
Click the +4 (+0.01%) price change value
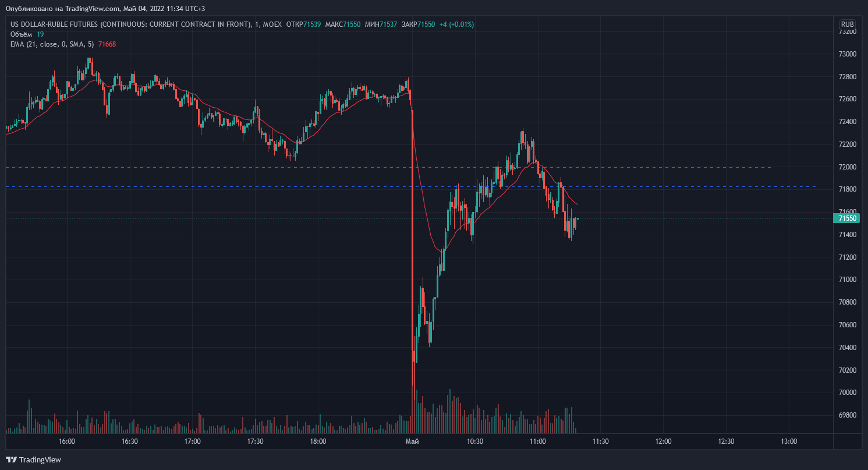456,24
